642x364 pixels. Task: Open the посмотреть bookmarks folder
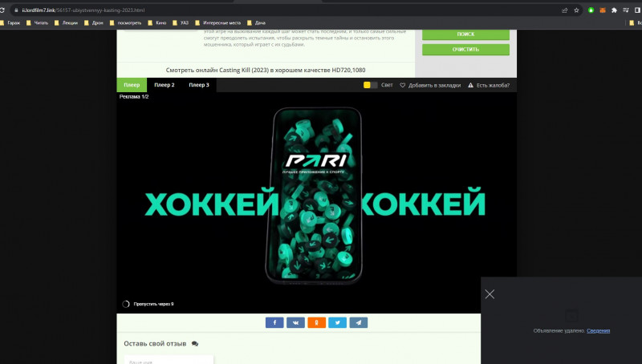pos(126,23)
